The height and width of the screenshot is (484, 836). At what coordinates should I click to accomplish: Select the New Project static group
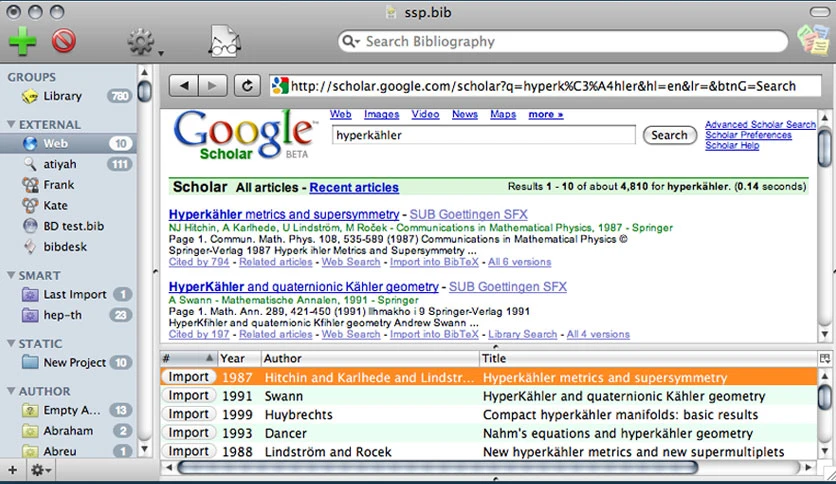point(68,363)
